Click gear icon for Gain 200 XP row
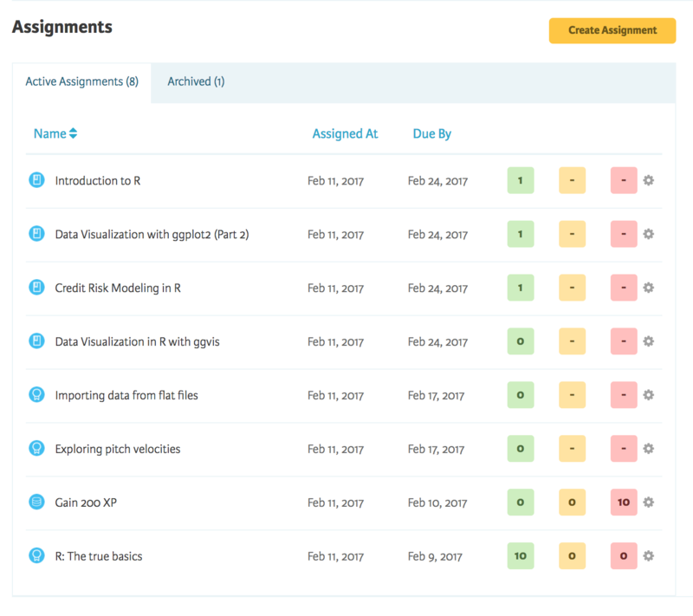 648,502
